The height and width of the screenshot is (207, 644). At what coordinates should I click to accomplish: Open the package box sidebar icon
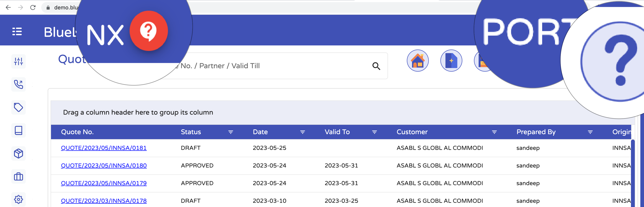pyautogui.click(x=18, y=153)
